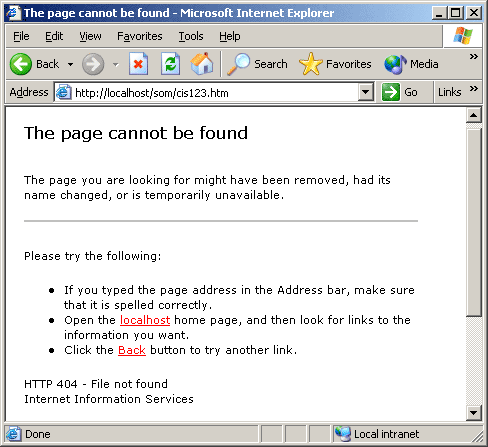Minimize the Internet Explorer window
This screenshot has height=447, width=488.
tap(439, 13)
